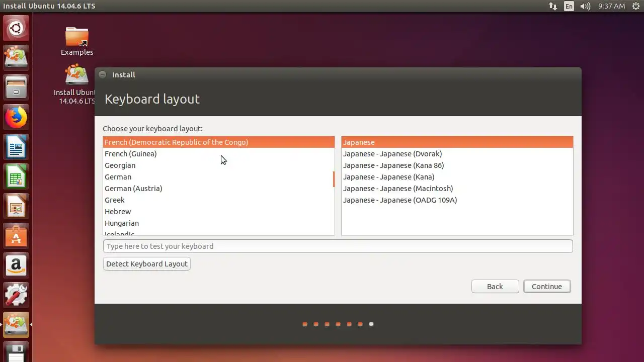This screenshot has height=362, width=644.
Task: Click the floppy disk icon in the launcher
Action: 16,353
